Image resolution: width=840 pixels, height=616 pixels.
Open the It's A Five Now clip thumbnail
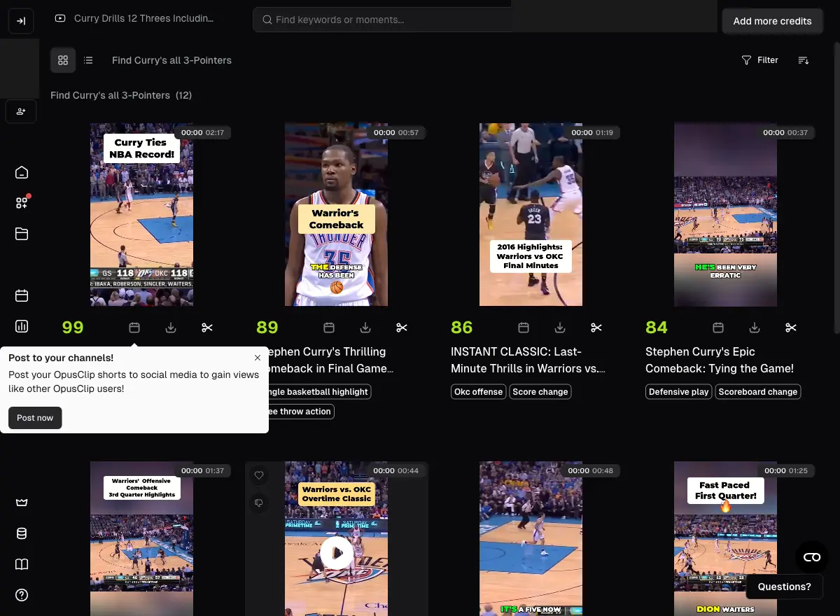[531, 538]
